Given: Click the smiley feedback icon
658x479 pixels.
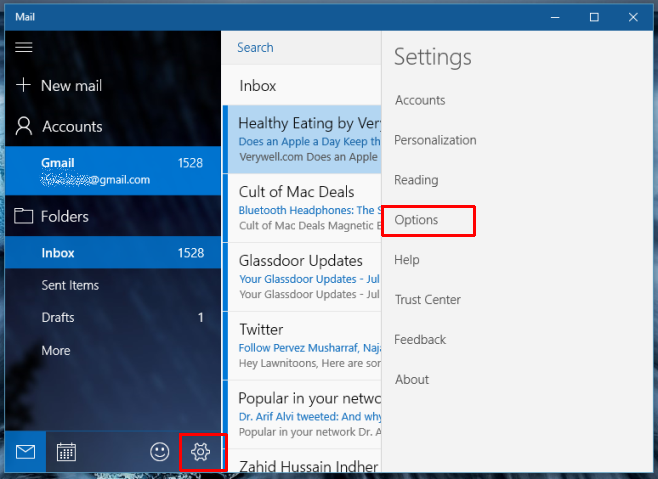Looking at the screenshot, I should point(159,452).
